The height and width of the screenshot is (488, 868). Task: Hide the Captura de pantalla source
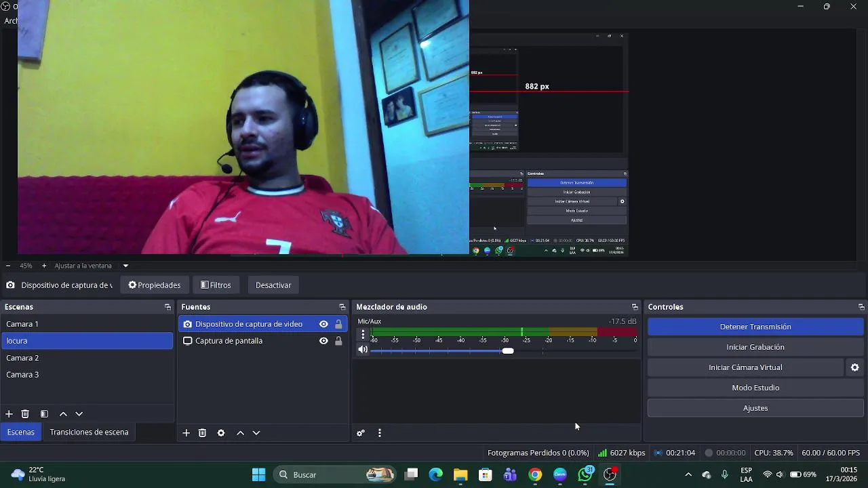[323, 341]
